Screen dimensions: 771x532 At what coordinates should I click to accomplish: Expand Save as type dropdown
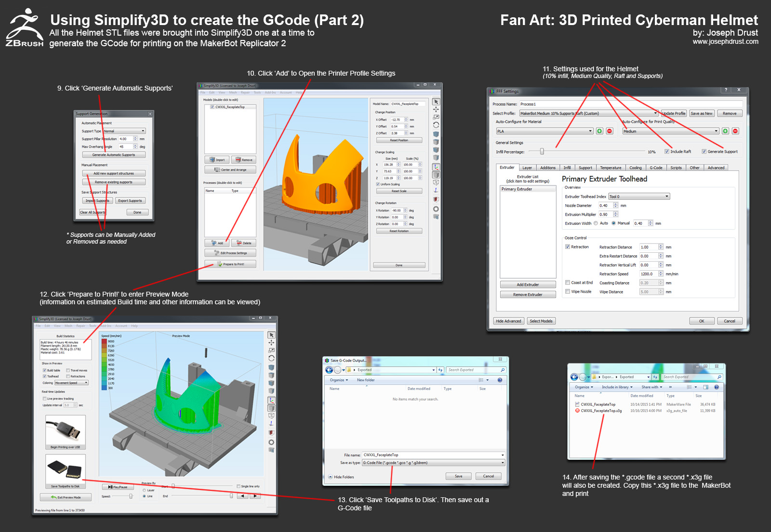[434, 463]
